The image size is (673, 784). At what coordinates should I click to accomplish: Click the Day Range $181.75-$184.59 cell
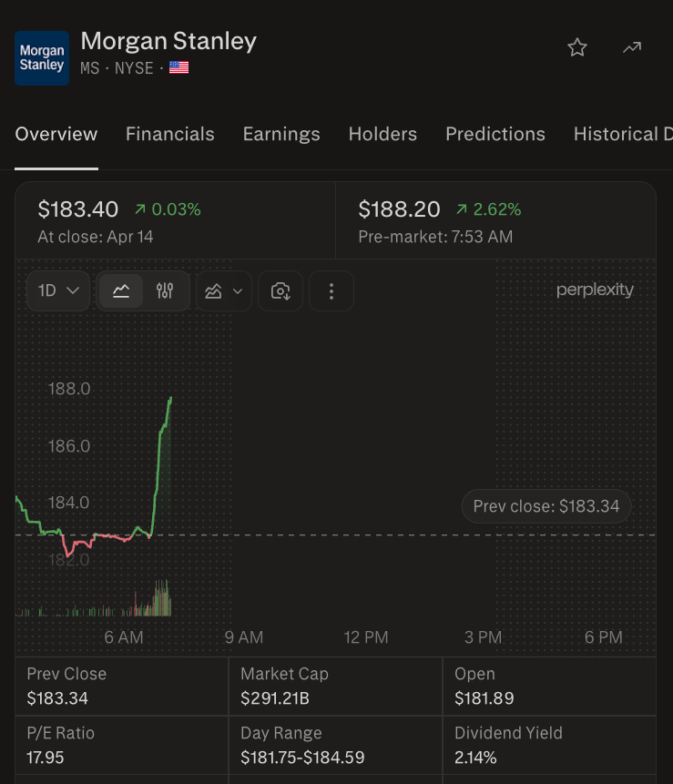(x=335, y=745)
